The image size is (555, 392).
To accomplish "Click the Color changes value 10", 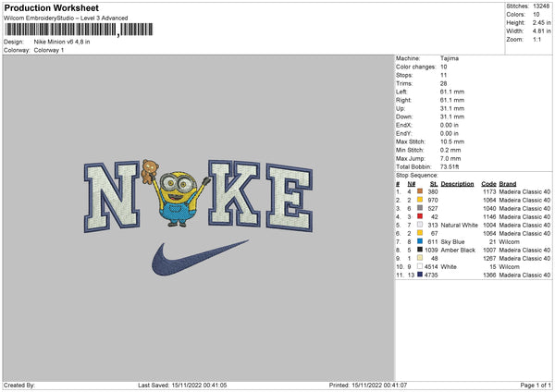I will 443,67.
